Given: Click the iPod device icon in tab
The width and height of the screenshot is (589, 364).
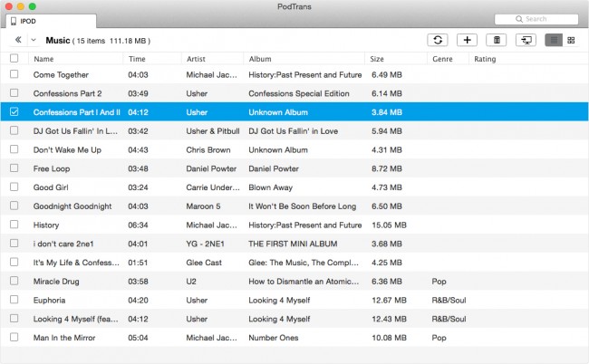Looking at the screenshot, I should 13,20.
